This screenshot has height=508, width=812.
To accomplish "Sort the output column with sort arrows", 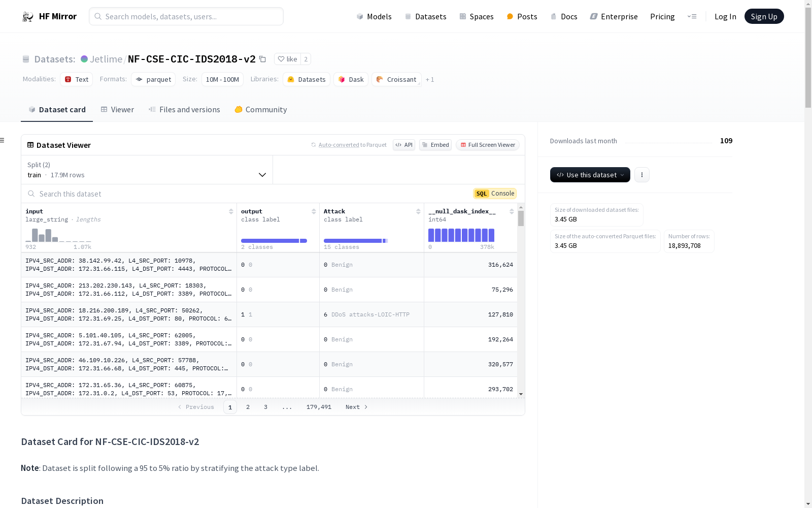I will (x=314, y=211).
